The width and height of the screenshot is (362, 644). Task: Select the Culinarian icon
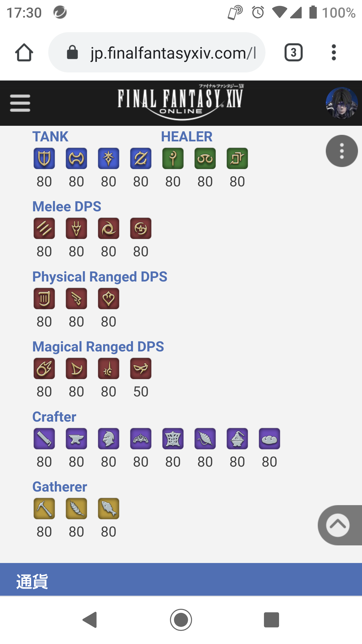pos(269,439)
